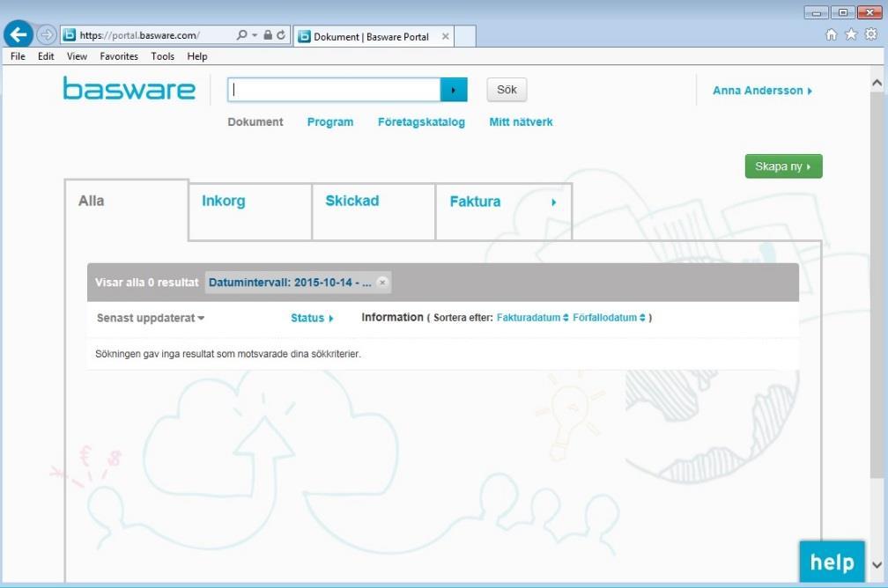Image resolution: width=888 pixels, height=588 pixels.
Task: Open the View menu
Action: click(x=77, y=56)
